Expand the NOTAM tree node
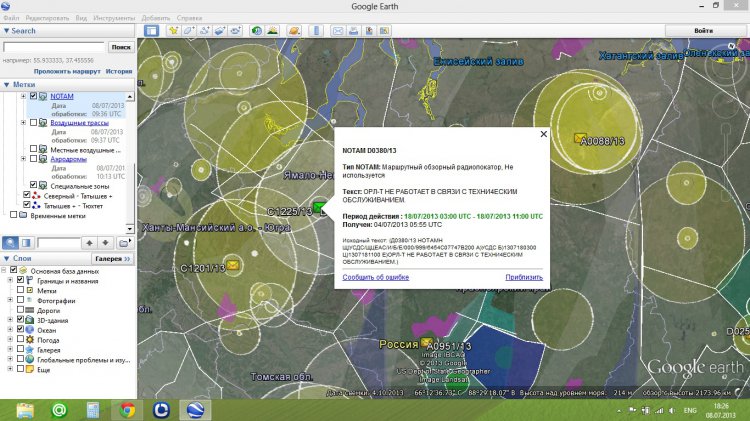The width and height of the screenshot is (750, 421). 23,96
